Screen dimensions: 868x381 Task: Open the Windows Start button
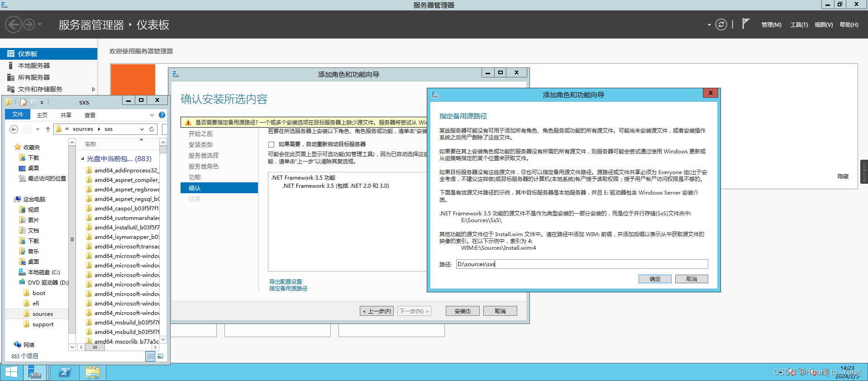pyautogui.click(x=11, y=372)
